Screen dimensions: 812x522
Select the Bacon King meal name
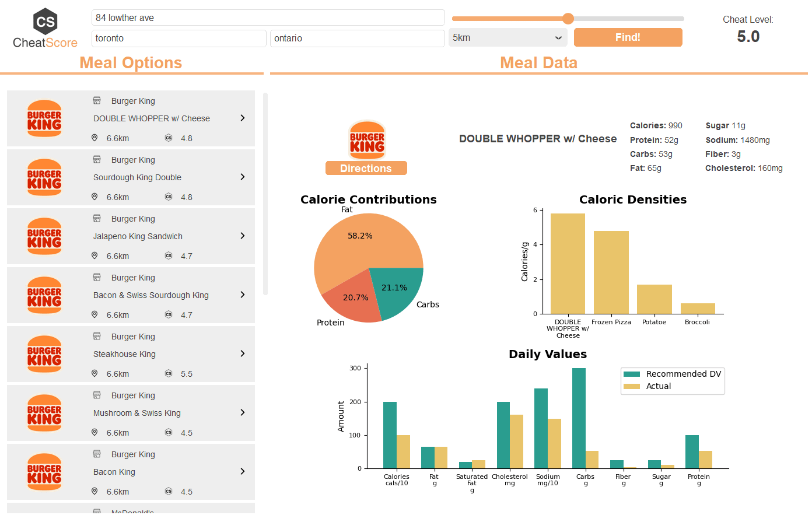coord(114,472)
